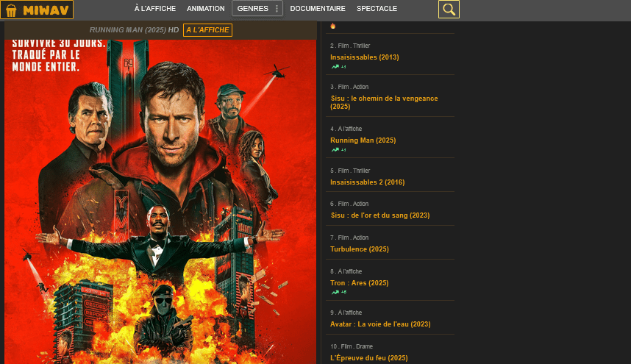This screenshot has height=364, width=631.
Task: Open Insaisissables 2 (2016) link
Action: [367, 182]
